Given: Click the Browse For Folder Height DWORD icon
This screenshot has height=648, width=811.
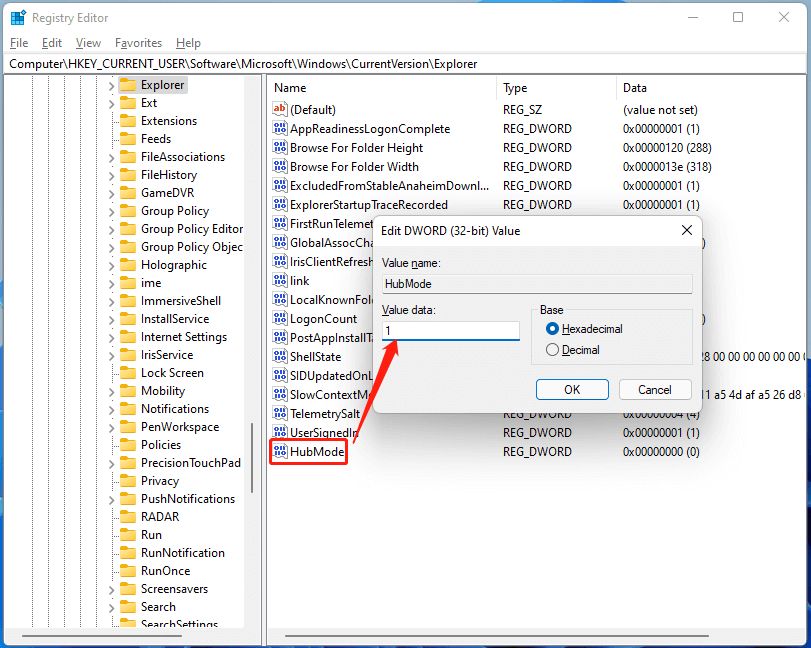Looking at the screenshot, I should [280, 147].
